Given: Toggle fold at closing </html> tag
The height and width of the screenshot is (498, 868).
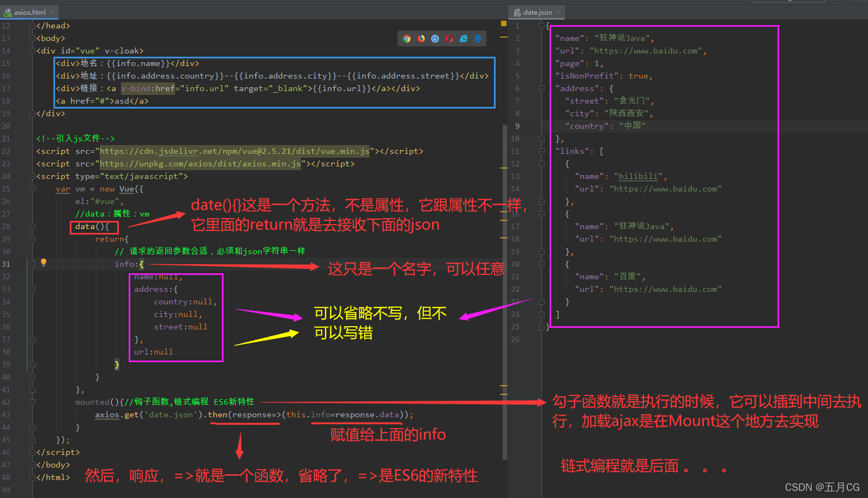Looking at the screenshot, I should pos(32,477).
